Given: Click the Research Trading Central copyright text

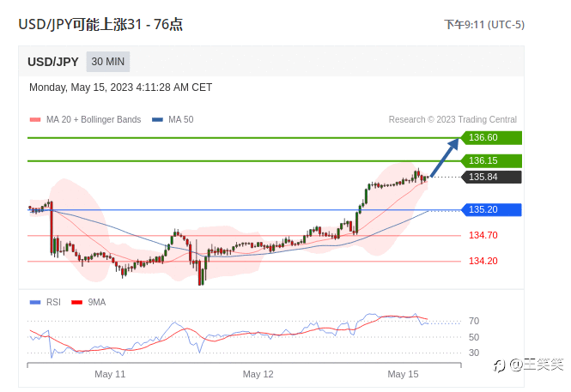Looking at the screenshot, I should coord(453,119).
